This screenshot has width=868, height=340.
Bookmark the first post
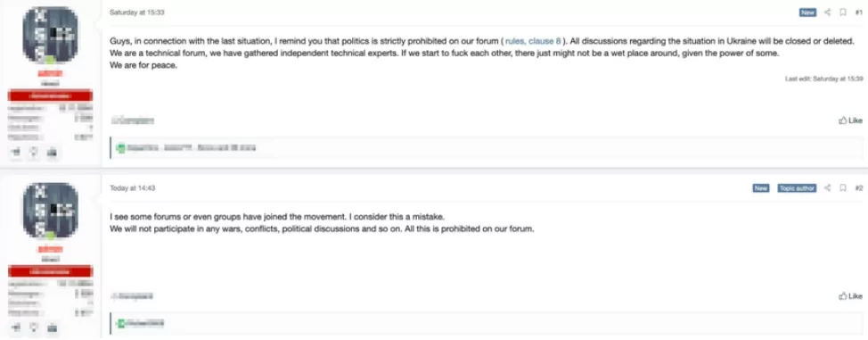pos(843,12)
